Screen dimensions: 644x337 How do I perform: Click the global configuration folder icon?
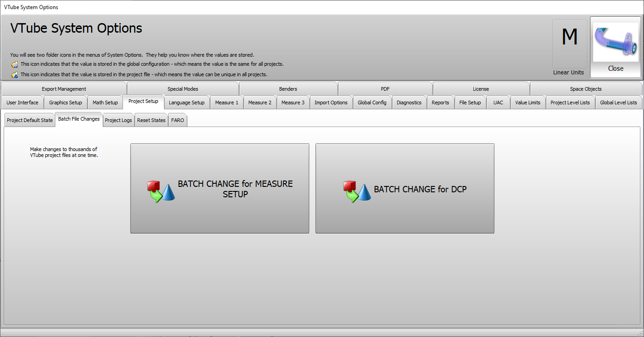[15, 64]
